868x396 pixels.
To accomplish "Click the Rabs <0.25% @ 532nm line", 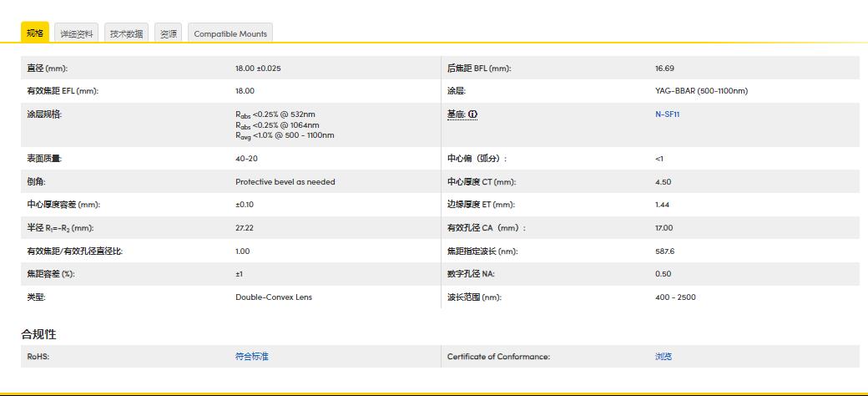I will [275, 114].
